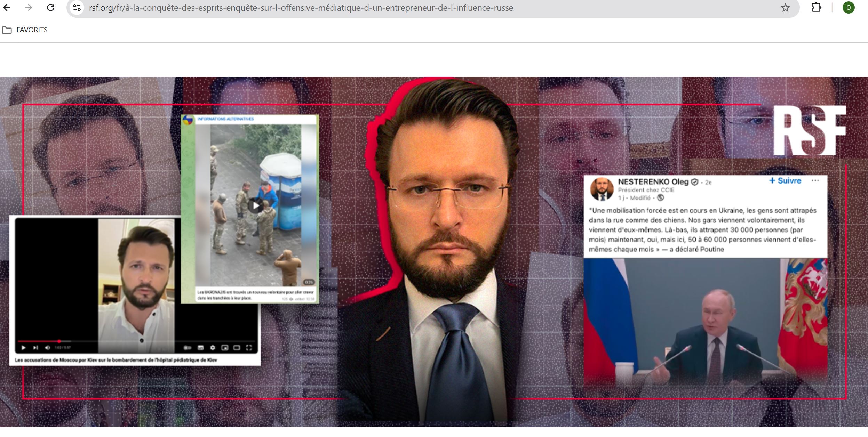Click the rsf.org address bar URL
Screen dimensions: 868x437
[301, 8]
